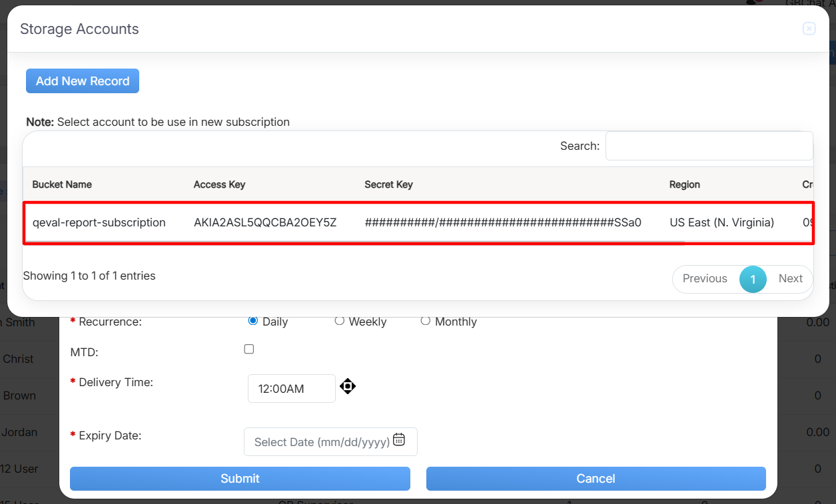Screen dimensions: 836x504
Task: Click the Delivery Time 12:00AM field
Action: [292, 388]
